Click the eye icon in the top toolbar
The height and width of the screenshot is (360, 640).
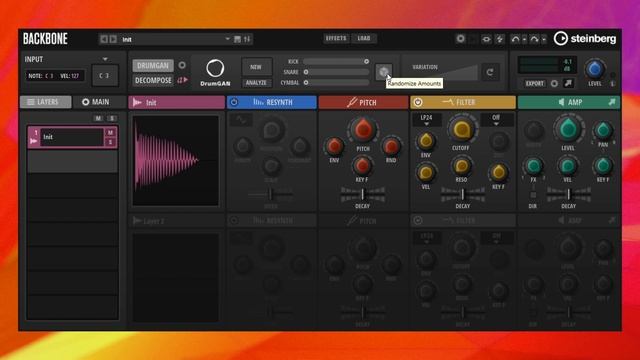click(486, 39)
